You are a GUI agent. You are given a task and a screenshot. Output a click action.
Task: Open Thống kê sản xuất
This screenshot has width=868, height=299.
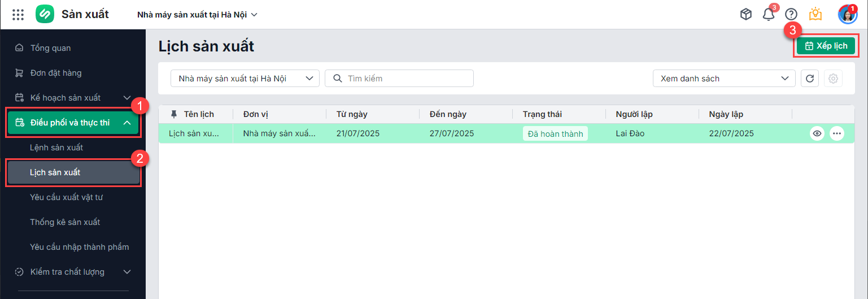tap(73, 222)
